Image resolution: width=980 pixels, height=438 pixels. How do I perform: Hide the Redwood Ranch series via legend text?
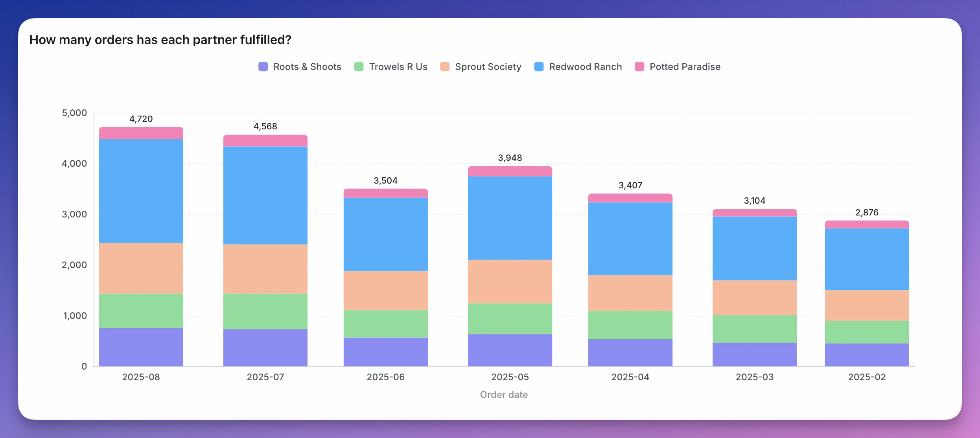click(585, 67)
